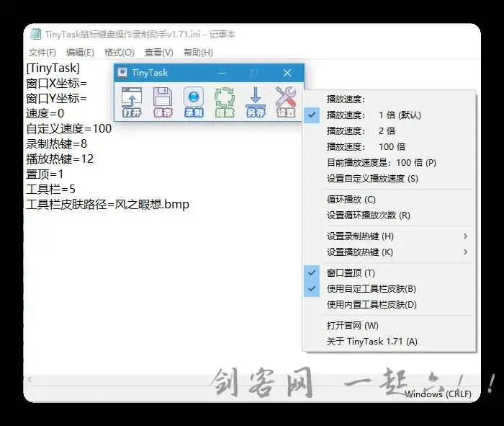Choose 设置自定义播放速度 (S)
Image resolution: width=504 pixels, height=426 pixels.
click(389, 179)
